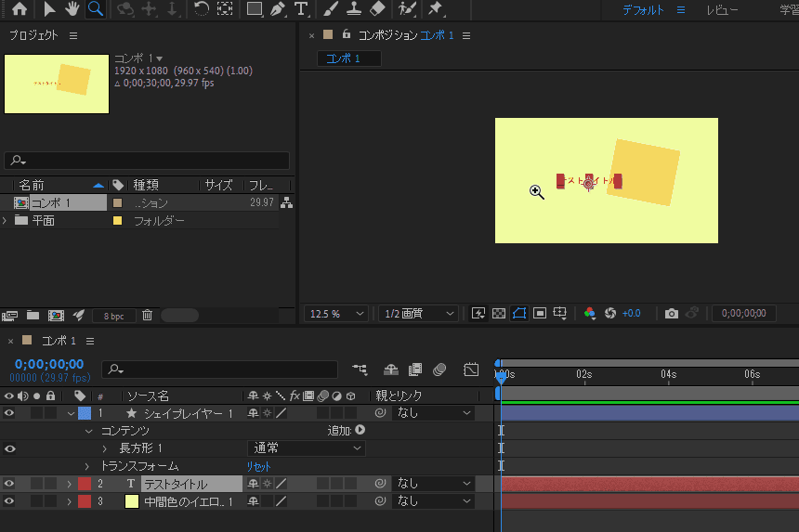Image resolution: width=799 pixels, height=532 pixels.
Task: Toggle Fast Previews icon in viewer
Action: (478, 313)
